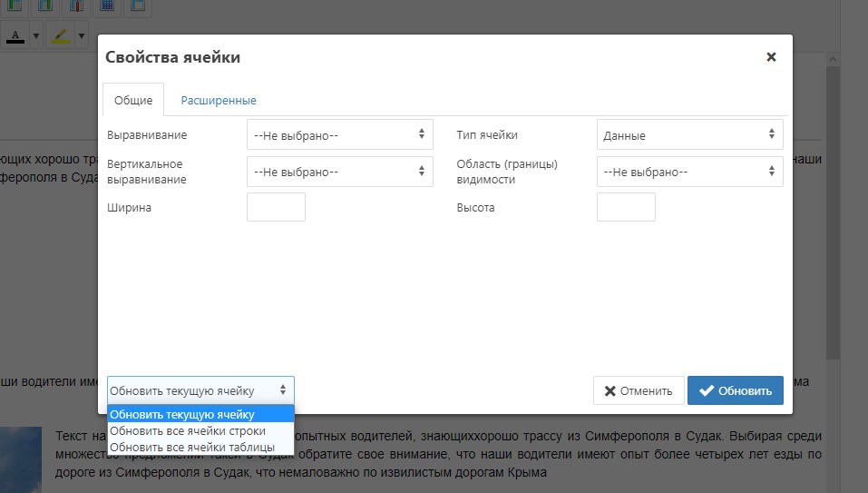Click the yellow highlight color icon

click(60, 36)
